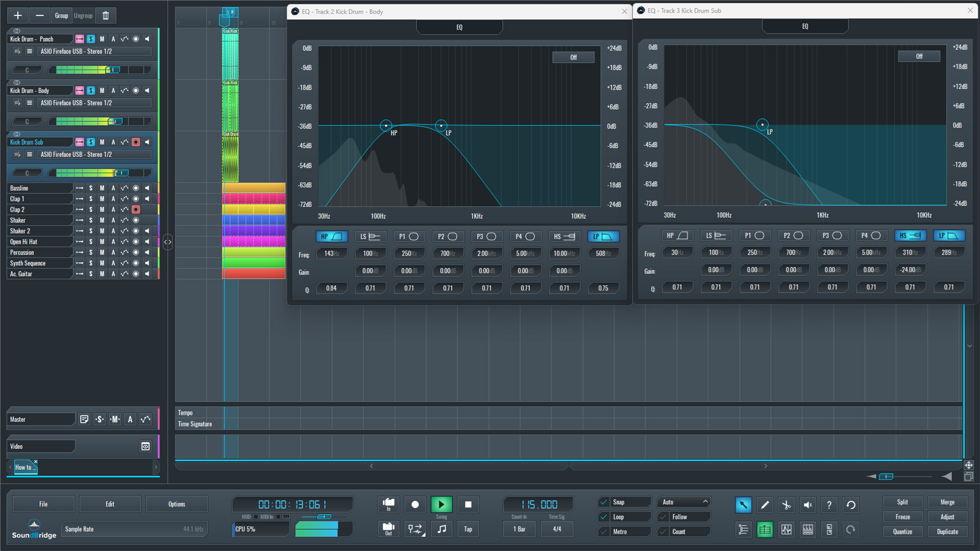The image size is (980, 551).
Task: Click the Video track window icon
Action: coord(145,446)
